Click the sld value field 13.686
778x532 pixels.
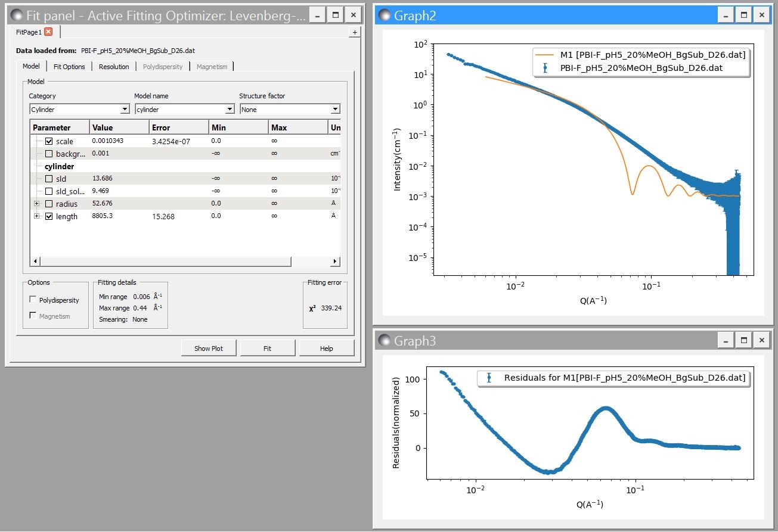[102, 178]
